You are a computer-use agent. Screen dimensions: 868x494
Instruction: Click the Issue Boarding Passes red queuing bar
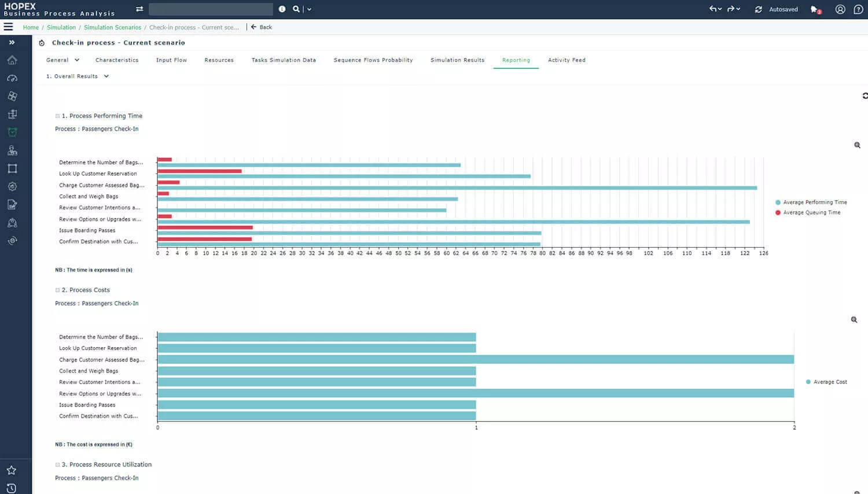pos(205,227)
